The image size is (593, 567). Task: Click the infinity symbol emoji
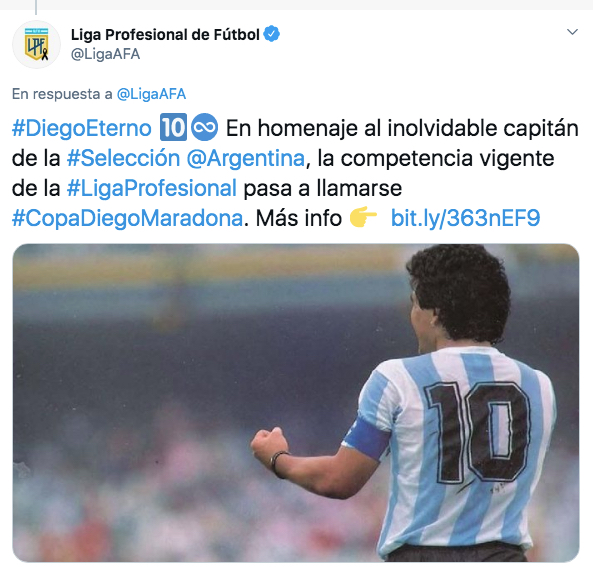[204, 127]
